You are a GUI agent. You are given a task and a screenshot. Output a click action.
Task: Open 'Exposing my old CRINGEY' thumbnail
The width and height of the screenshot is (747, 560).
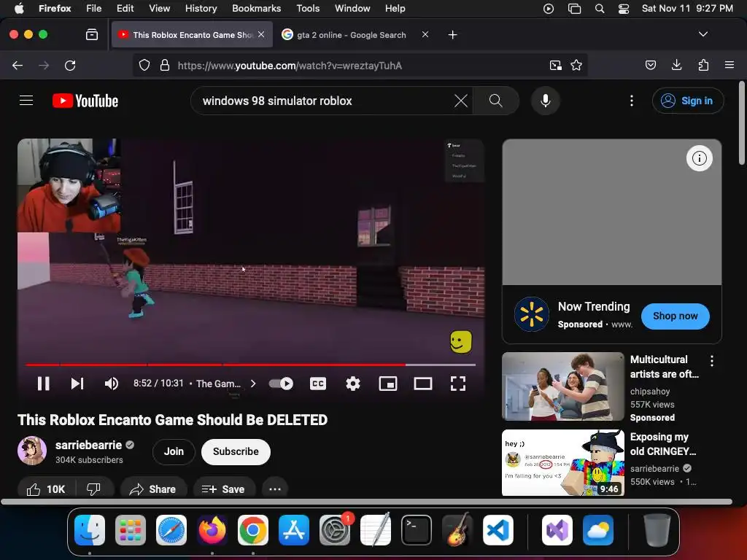[x=562, y=462]
